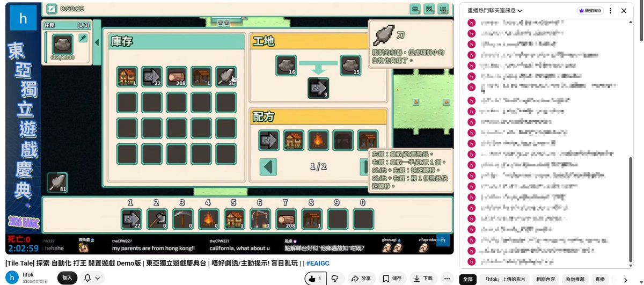Click the 配方 recipe header

319,116
